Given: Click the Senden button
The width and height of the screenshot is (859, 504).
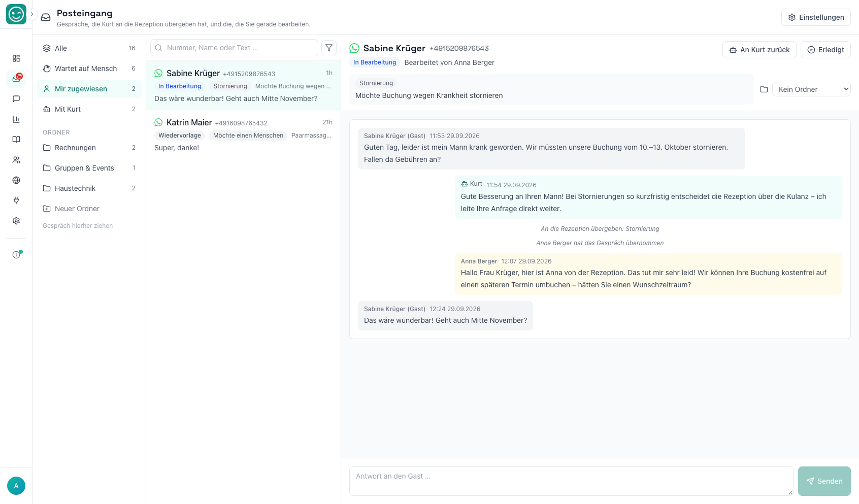Looking at the screenshot, I should point(824,481).
